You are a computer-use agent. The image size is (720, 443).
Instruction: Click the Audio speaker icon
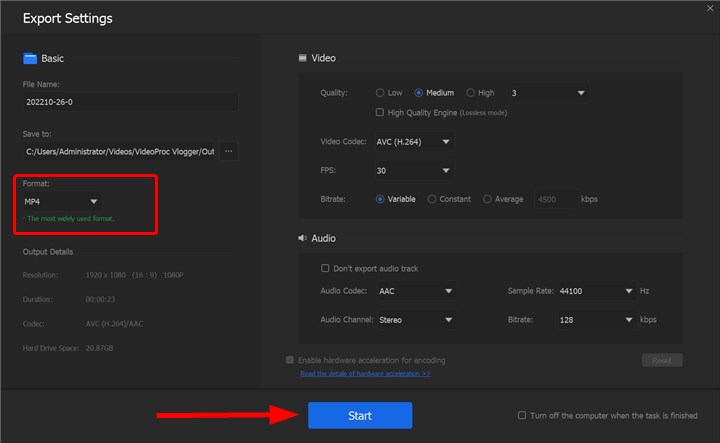point(303,238)
